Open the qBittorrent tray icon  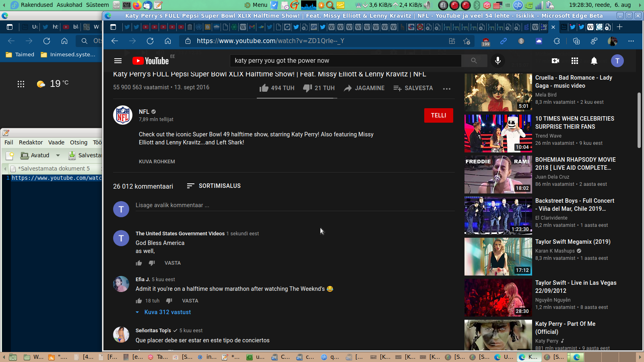pos(518,5)
